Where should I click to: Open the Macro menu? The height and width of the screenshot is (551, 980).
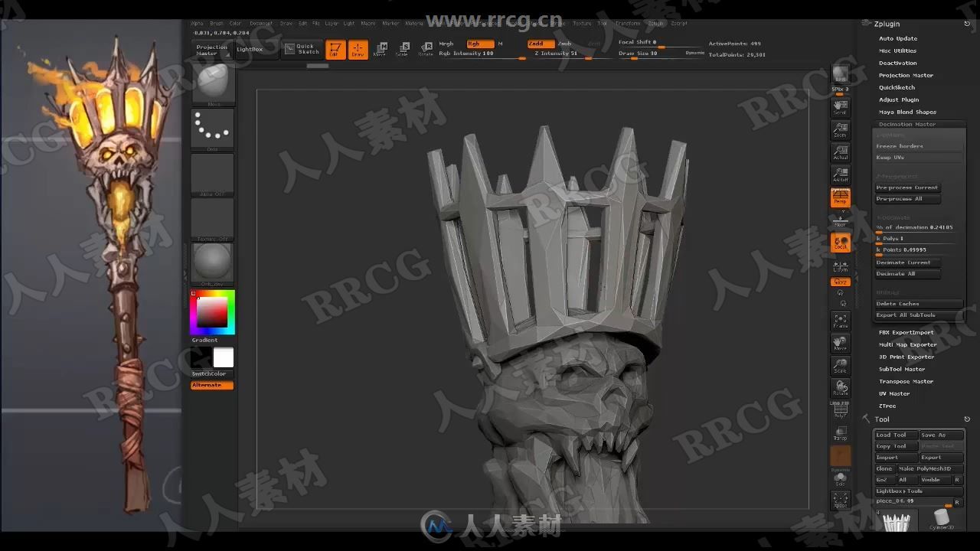point(369,24)
